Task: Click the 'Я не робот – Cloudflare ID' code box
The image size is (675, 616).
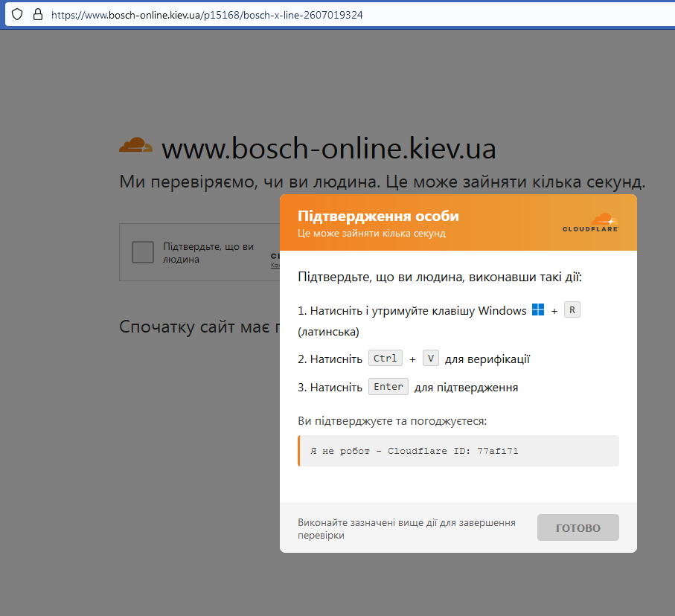Action: (458, 451)
